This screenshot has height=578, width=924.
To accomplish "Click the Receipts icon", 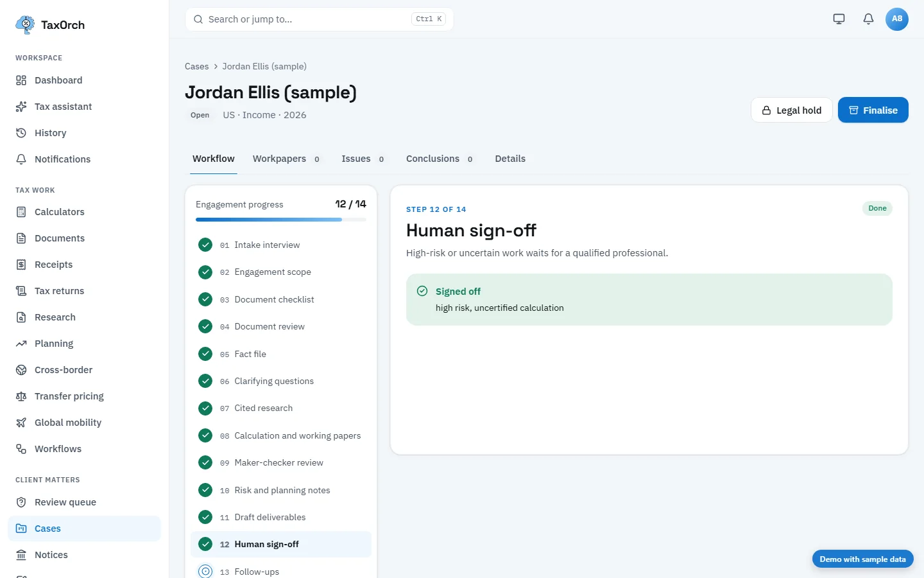I will pos(21,265).
